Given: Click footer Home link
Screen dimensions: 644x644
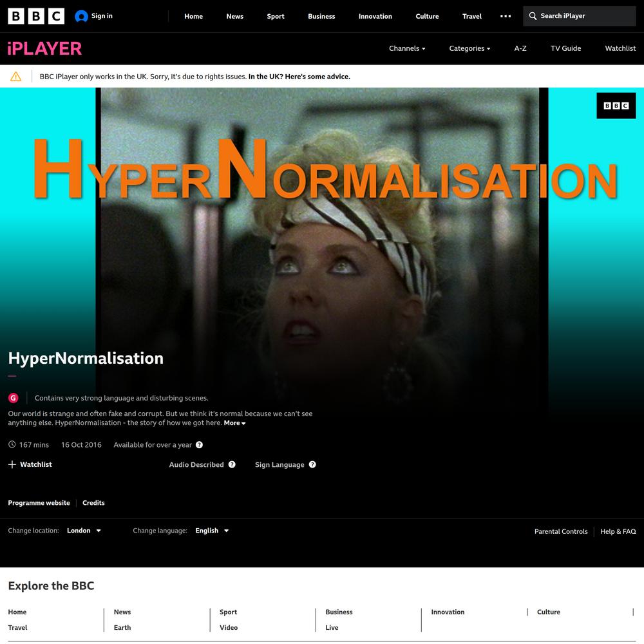Looking at the screenshot, I should click(17, 612).
